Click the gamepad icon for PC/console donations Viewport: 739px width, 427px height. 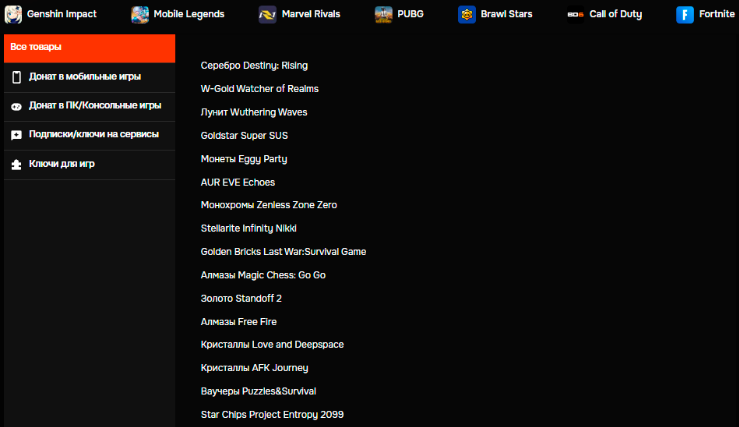click(16, 107)
